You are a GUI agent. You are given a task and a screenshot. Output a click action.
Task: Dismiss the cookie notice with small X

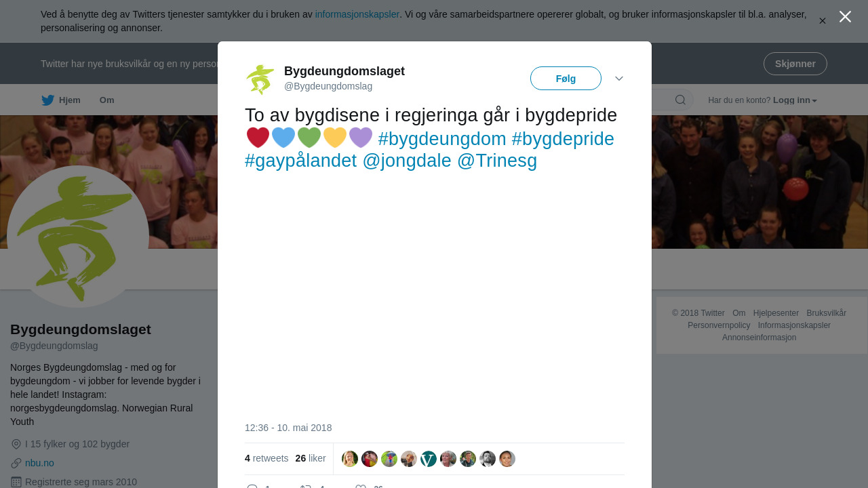(x=822, y=21)
